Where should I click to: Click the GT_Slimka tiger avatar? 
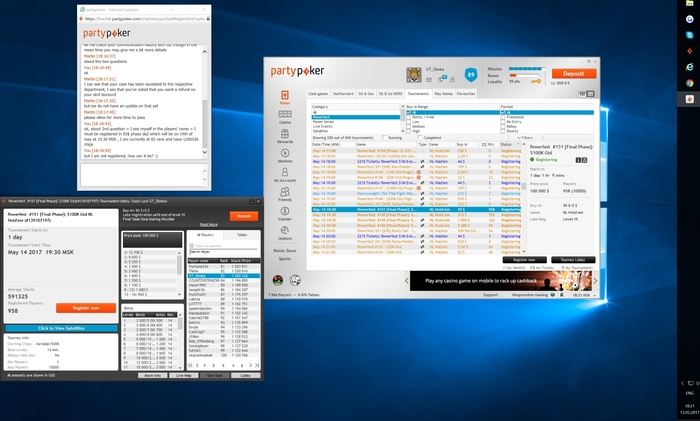coord(414,75)
